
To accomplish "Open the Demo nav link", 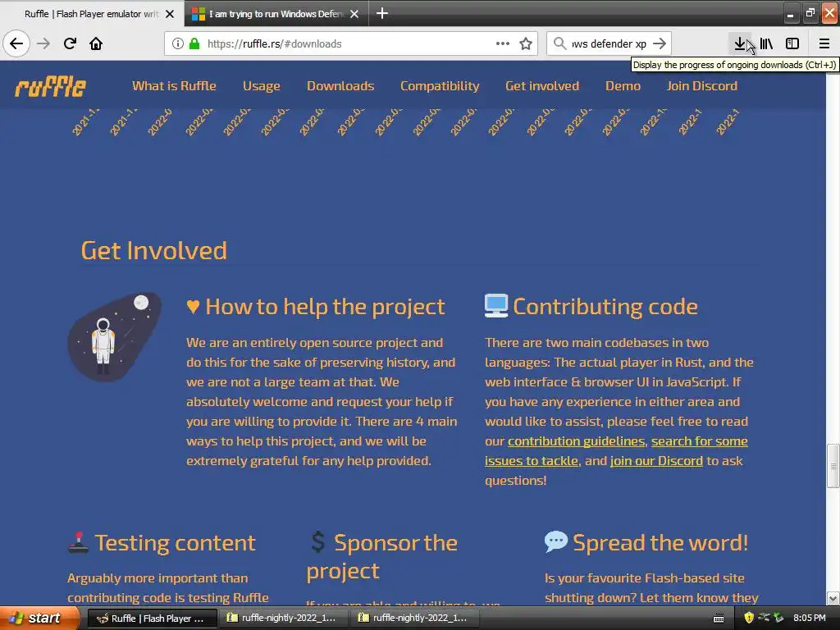I will tap(623, 85).
